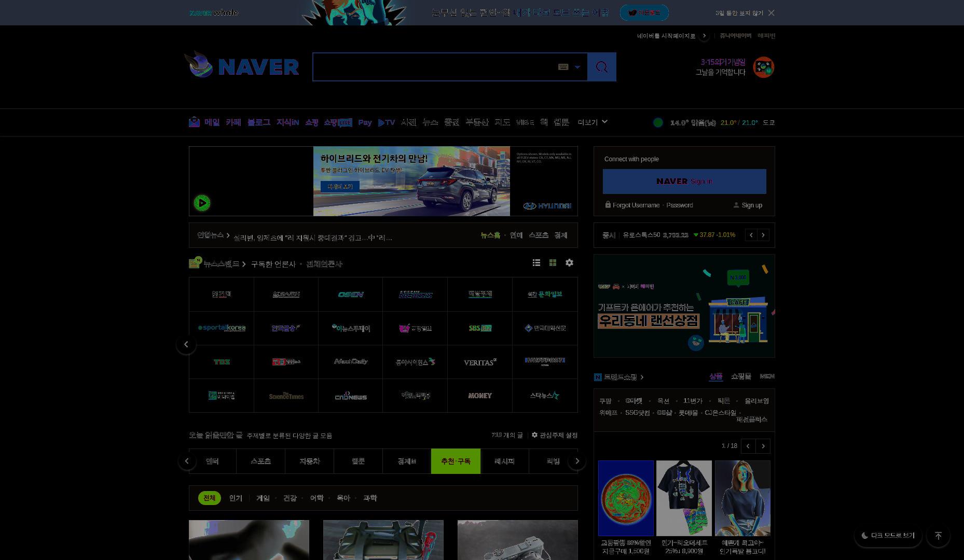Show next stock index ticker
Image resolution: width=964 pixels, height=560 pixels.
click(x=763, y=235)
